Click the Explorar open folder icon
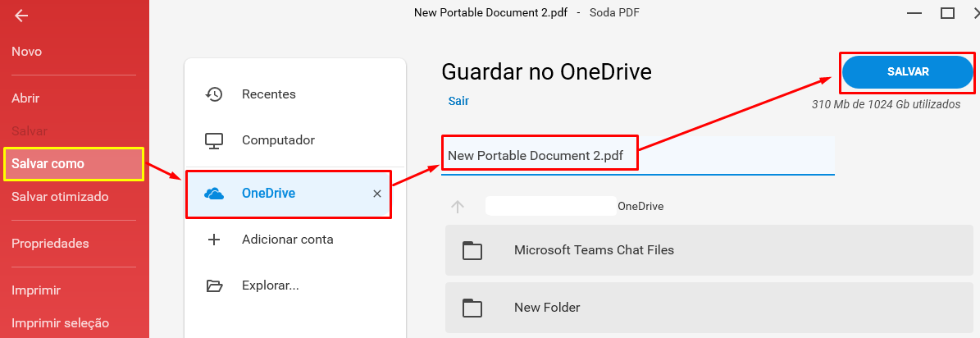Image resolution: width=980 pixels, height=338 pixels. 214,285
